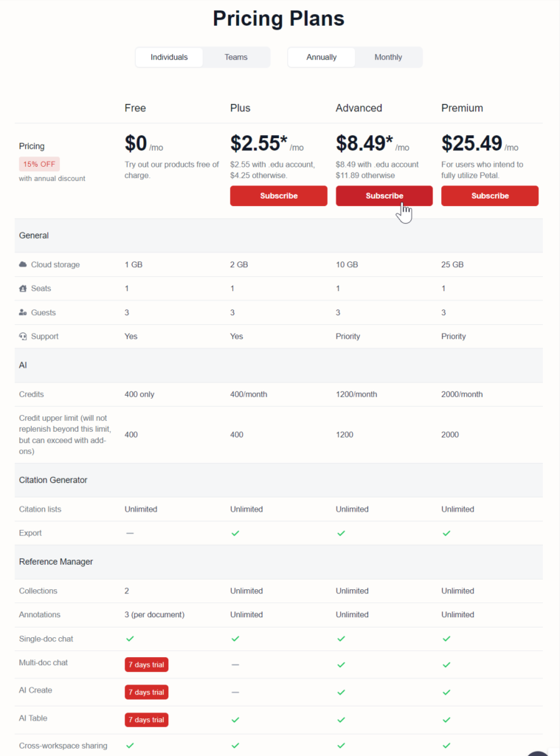Click the Free plan column header
Screen dimensions: 560x756
[x=135, y=108]
